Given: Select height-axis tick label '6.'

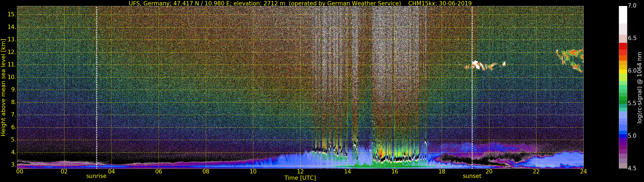Looking at the screenshot, I should 14,127.
